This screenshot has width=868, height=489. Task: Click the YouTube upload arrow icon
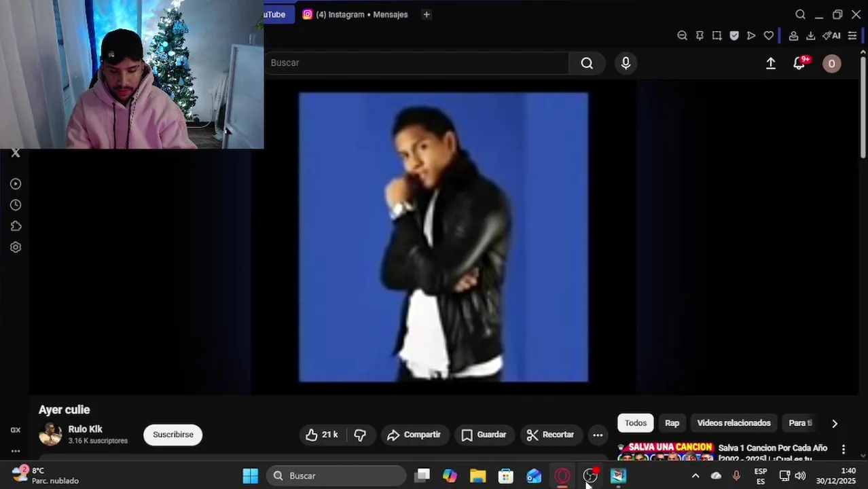click(x=771, y=63)
